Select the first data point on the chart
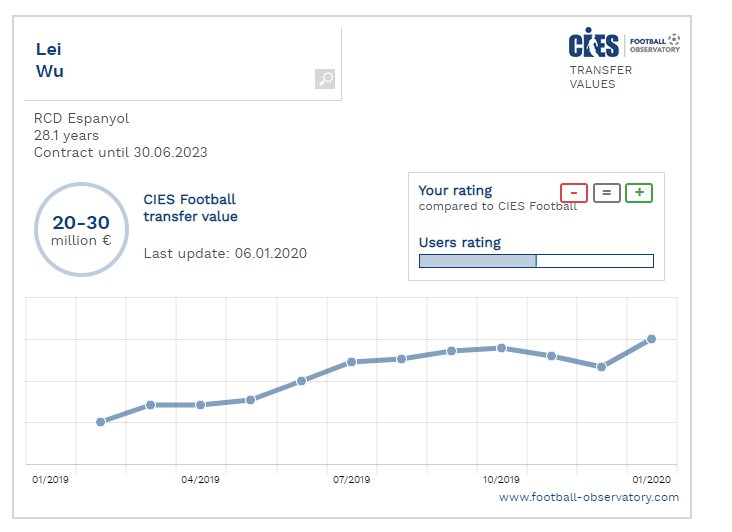The image size is (732, 532). 100,422
